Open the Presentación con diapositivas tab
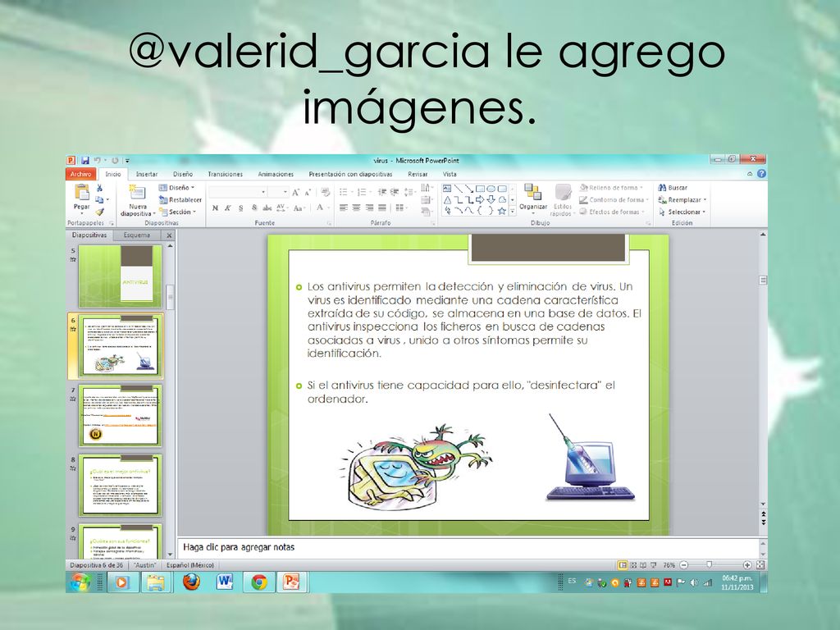 [x=350, y=174]
